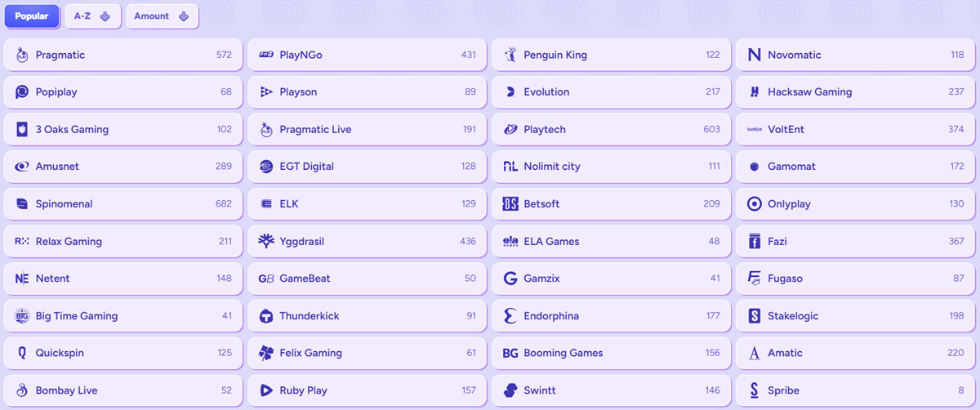Click the Betsoft BS logo icon

tap(510, 204)
